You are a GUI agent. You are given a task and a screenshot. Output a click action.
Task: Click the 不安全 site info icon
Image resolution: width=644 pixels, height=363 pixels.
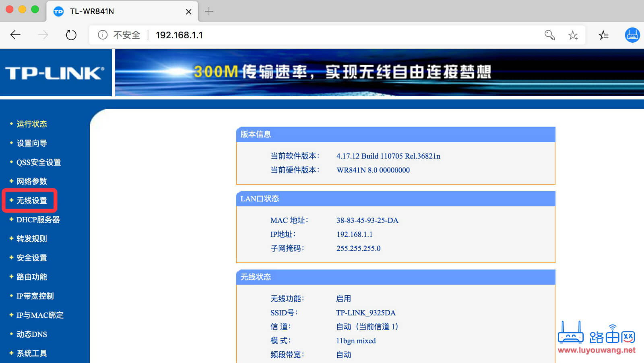(103, 35)
